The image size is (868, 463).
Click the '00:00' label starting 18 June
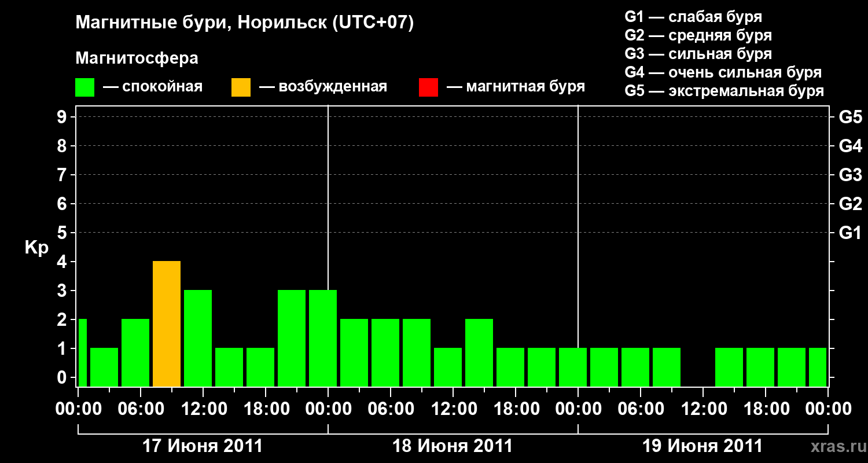[328, 409]
